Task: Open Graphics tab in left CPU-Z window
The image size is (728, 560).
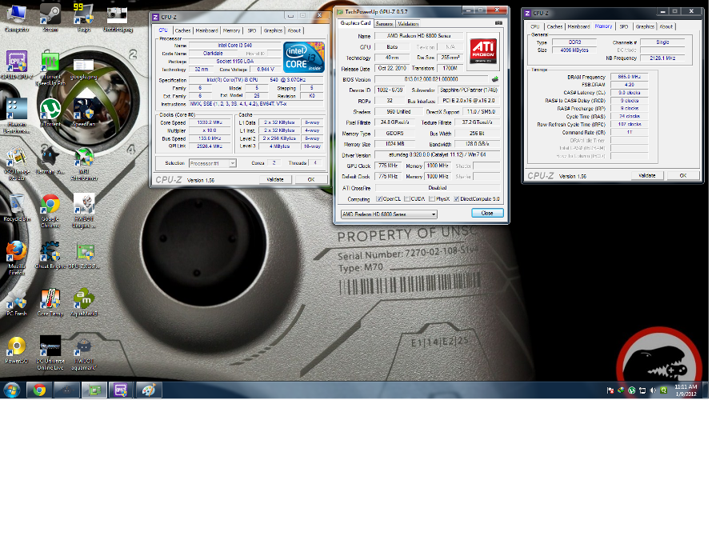Action: pos(273,30)
